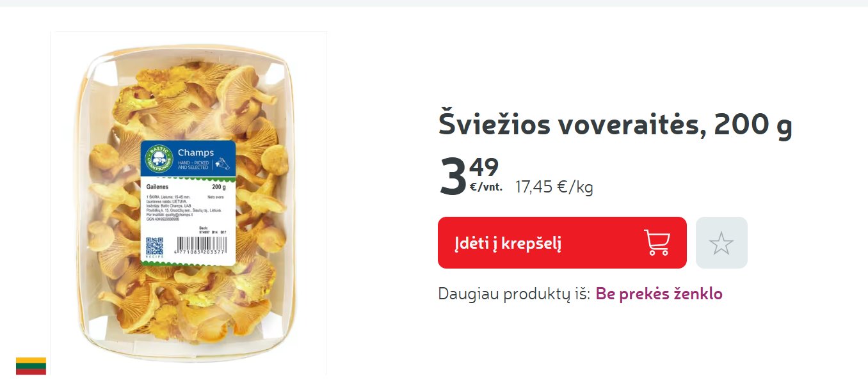Click the '200 g' weight on label
Viewport: 868px width, 392px height.
(219, 187)
